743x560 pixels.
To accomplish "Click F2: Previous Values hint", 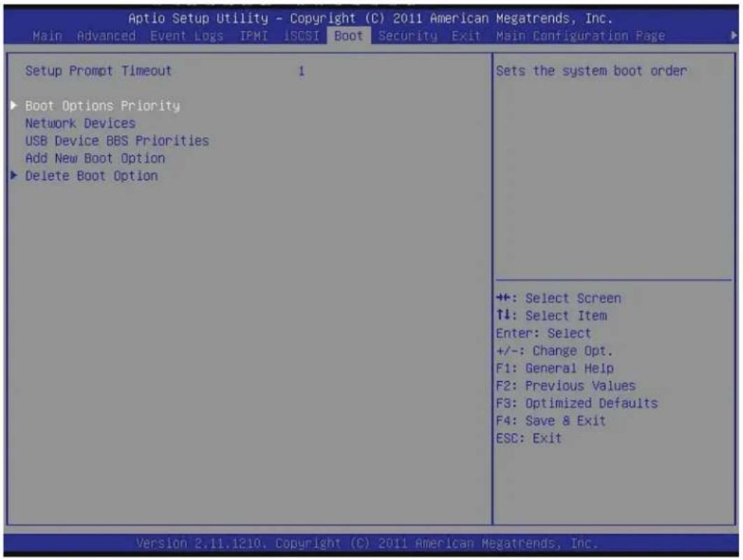I will click(565, 386).
